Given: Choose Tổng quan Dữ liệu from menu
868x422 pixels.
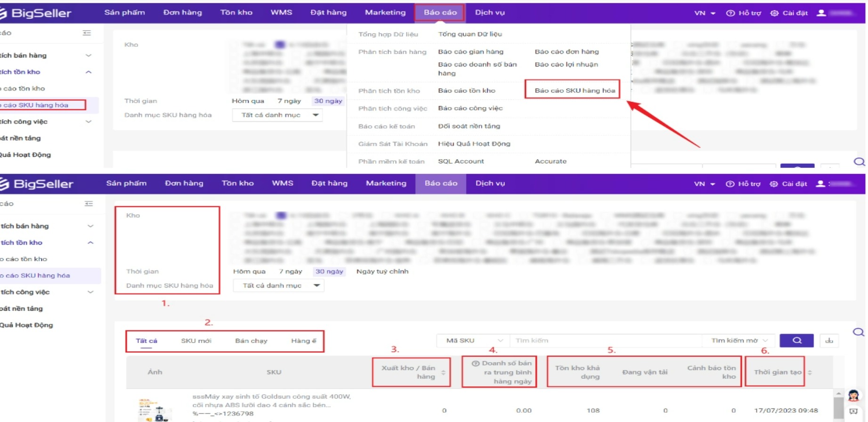Looking at the screenshot, I should coord(470,34).
